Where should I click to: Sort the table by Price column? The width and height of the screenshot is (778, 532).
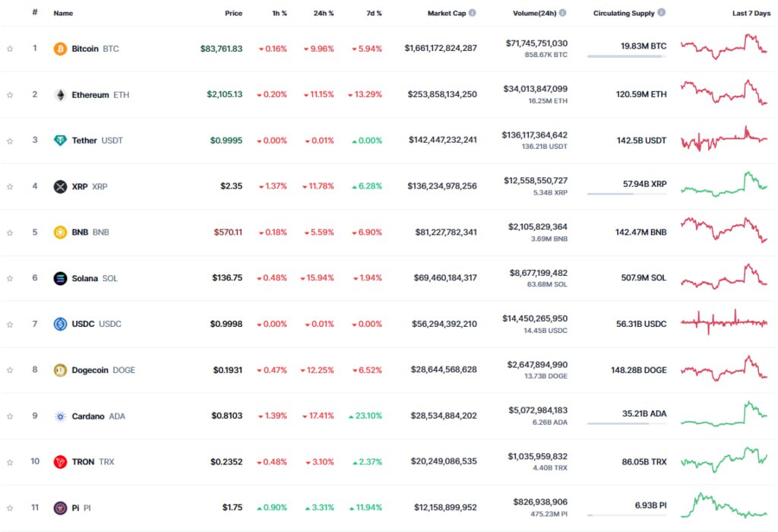(233, 14)
